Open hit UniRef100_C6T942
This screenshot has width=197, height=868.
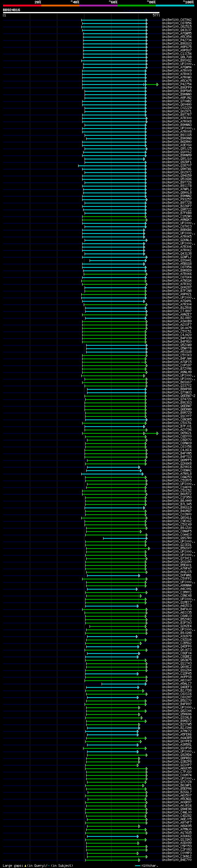tap(177, 20)
